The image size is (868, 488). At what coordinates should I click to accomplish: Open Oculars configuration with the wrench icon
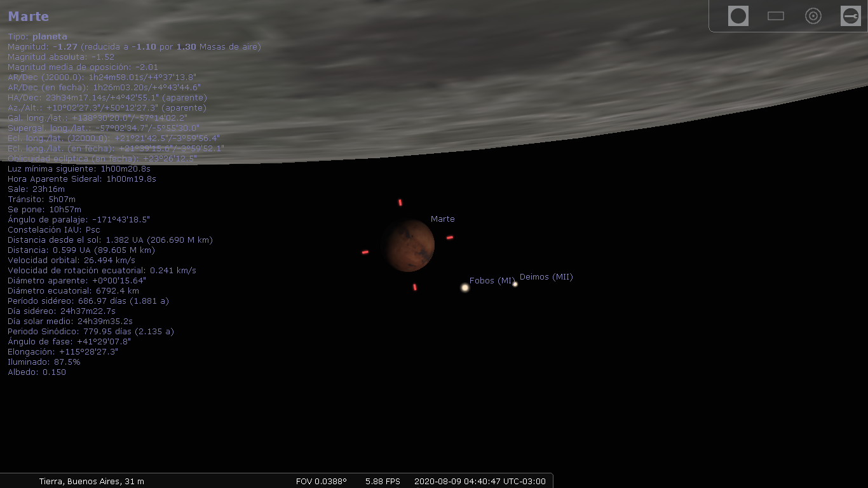850,16
